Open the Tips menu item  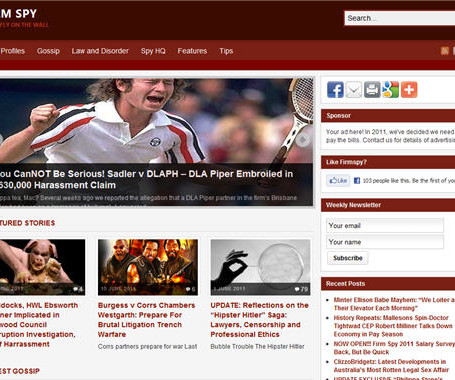pos(226,51)
